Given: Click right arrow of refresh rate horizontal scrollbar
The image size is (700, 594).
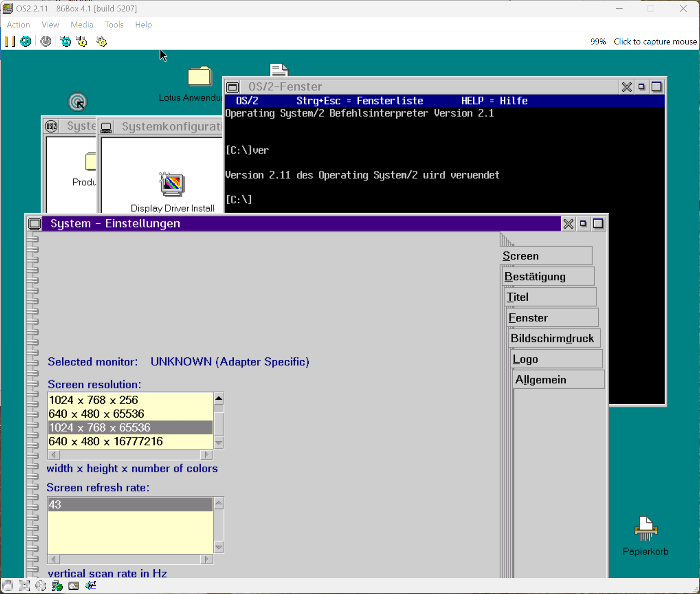Looking at the screenshot, I should (206, 559).
